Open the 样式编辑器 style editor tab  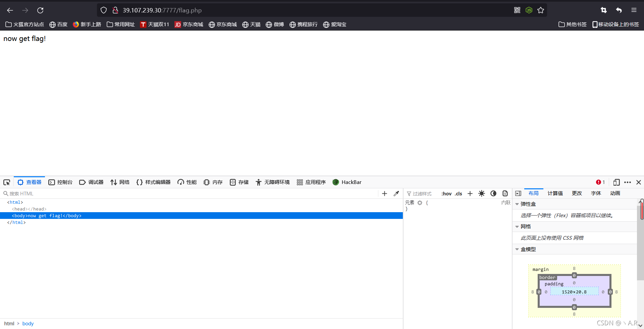point(153,182)
